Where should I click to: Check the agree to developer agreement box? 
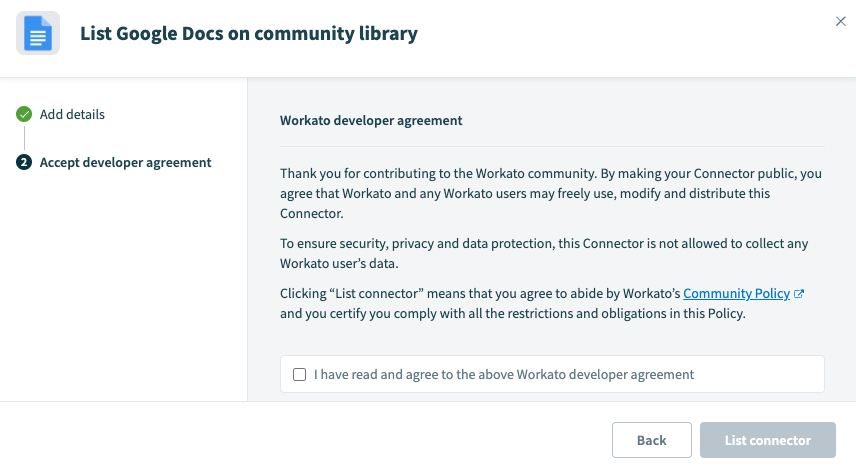pyautogui.click(x=299, y=374)
